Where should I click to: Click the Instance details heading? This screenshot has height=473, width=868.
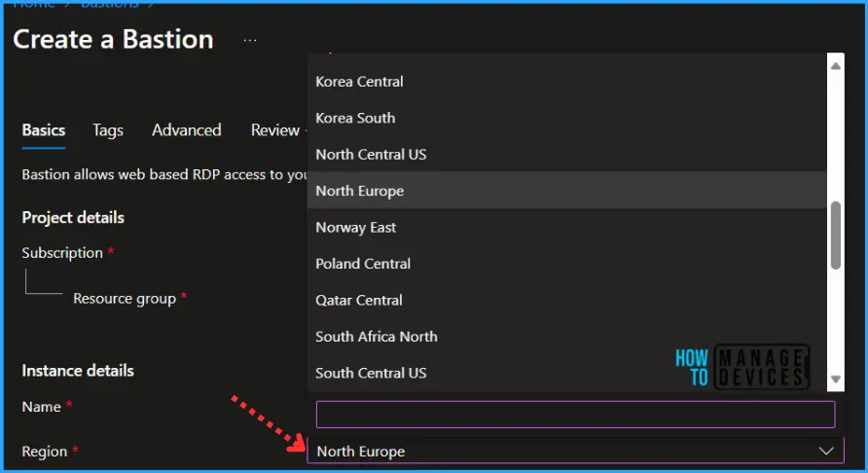tap(78, 371)
